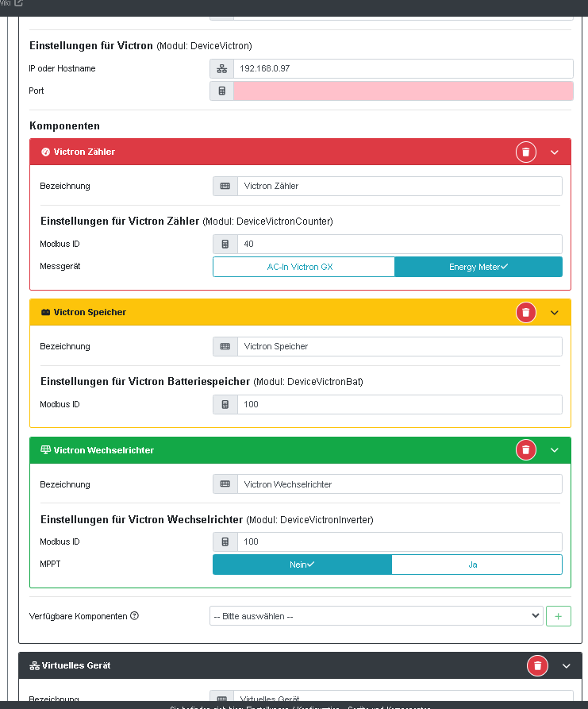
Task: Set MPPT to Nein
Action: click(302, 565)
